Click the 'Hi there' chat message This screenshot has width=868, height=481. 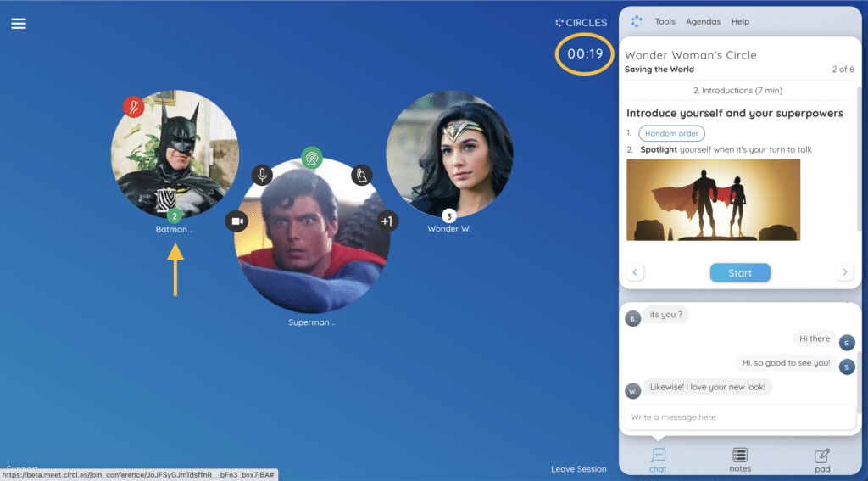[815, 338]
